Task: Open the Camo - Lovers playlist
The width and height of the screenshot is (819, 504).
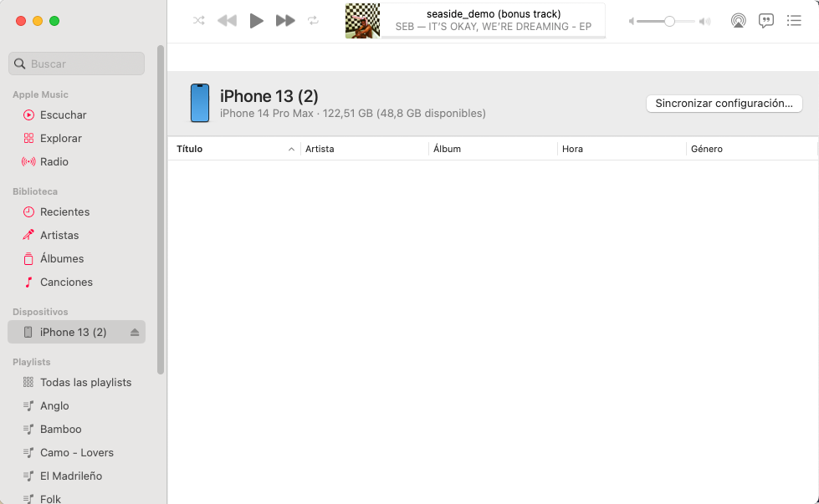Action: coord(76,453)
